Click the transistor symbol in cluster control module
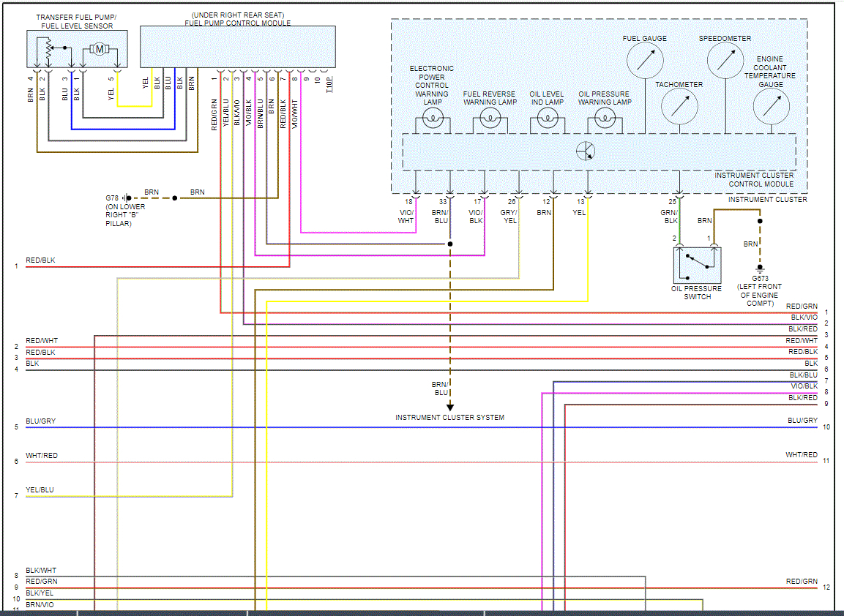Screen dimensions: 844x616 pos(586,151)
